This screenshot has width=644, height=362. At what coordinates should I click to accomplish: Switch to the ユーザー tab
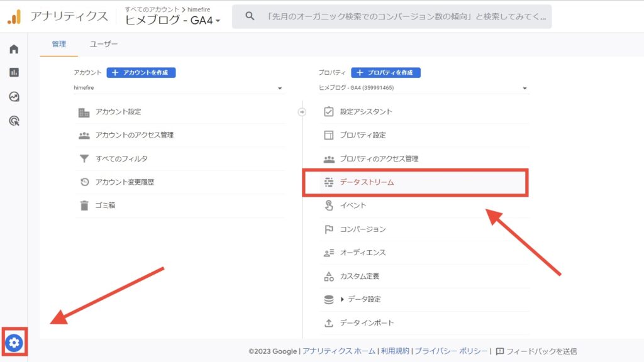tap(103, 45)
